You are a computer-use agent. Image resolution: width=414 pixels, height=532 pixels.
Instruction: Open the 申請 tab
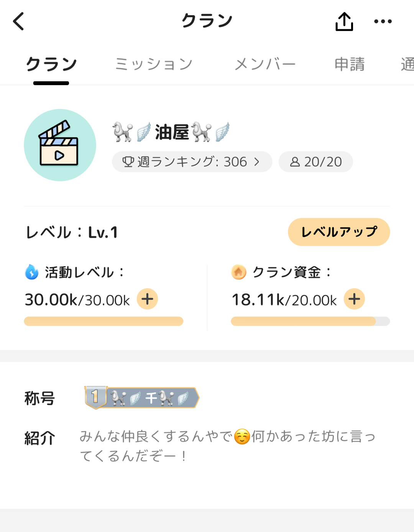coord(349,64)
